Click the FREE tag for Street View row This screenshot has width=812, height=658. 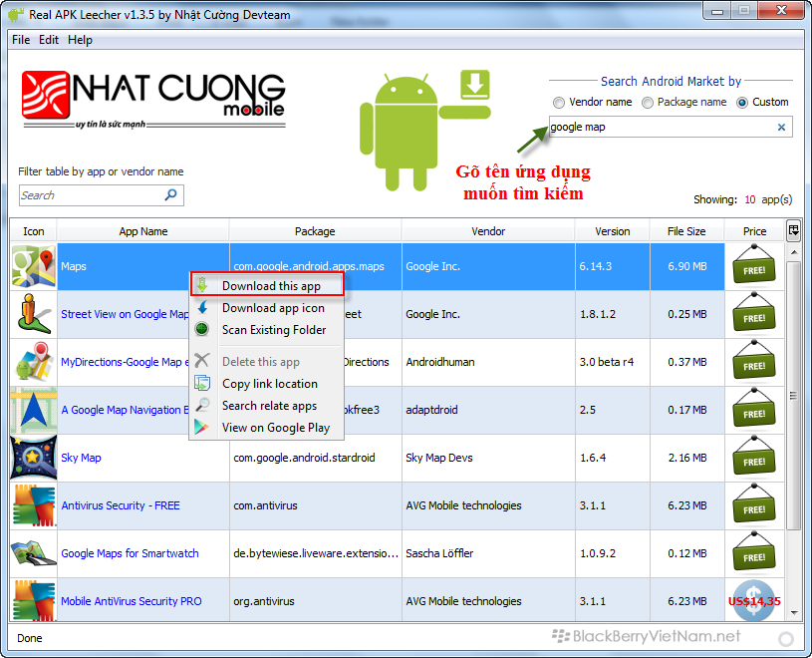pyautogui.click(x=754, y=313)
